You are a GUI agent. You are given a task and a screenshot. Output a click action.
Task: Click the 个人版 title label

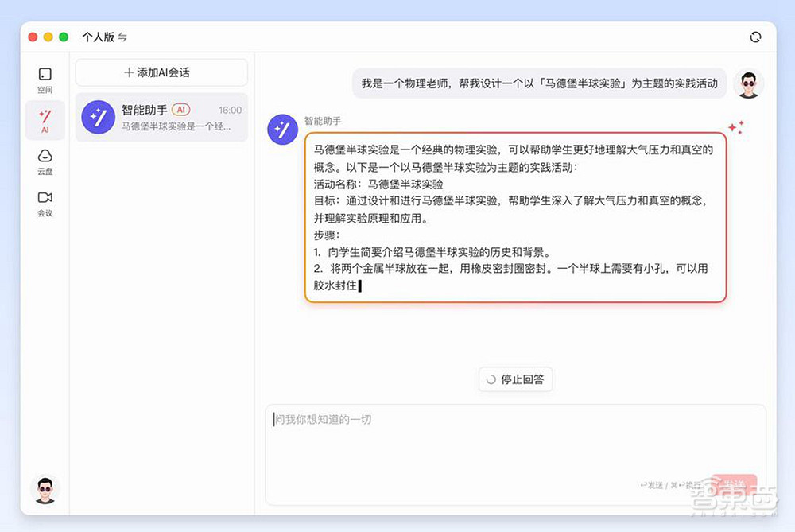click(x=98, y=37)
